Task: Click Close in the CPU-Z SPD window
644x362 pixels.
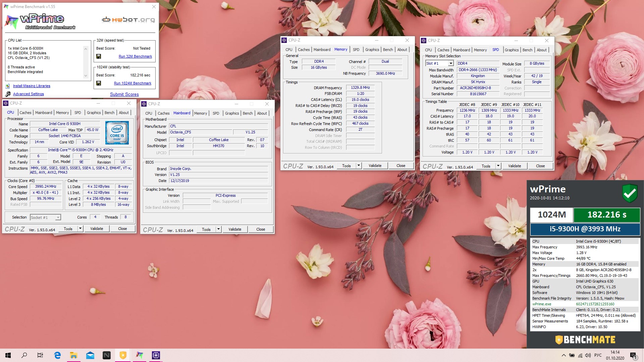Action: [540, 166]
